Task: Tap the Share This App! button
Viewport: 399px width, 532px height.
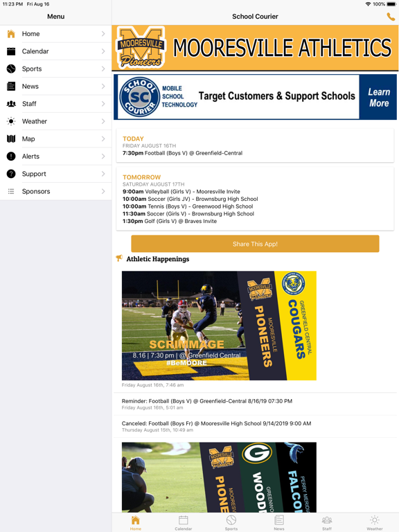Action: tap(255, 244)
